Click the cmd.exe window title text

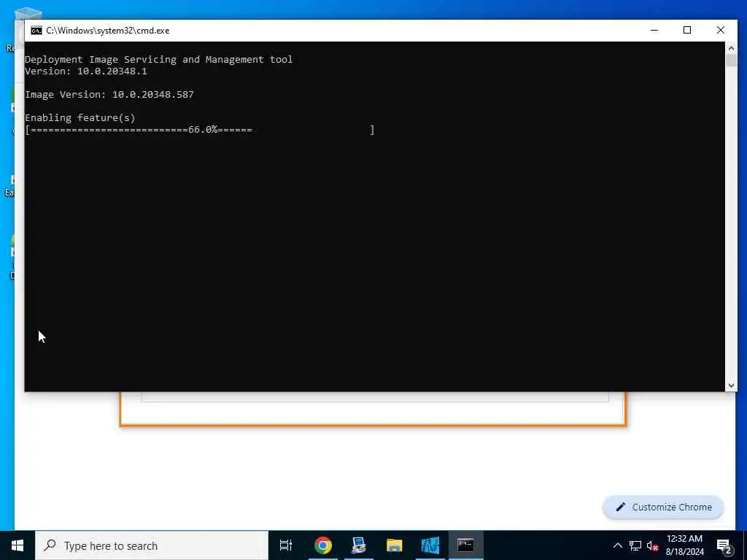click(x=108, y=31)
